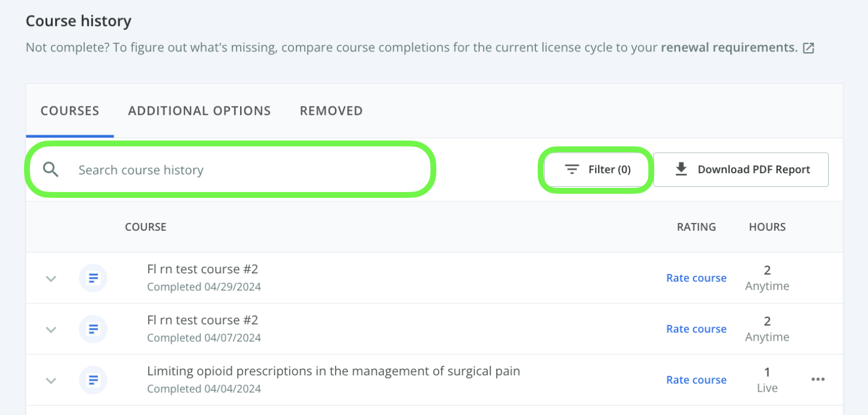Switch to Additional Options tab
This screenshot has width=868, height=418.
(x=199, y=111)
